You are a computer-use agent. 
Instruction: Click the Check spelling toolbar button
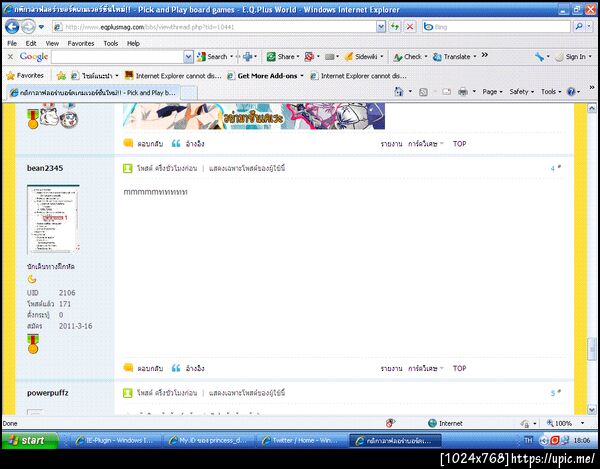coord(408,57)
